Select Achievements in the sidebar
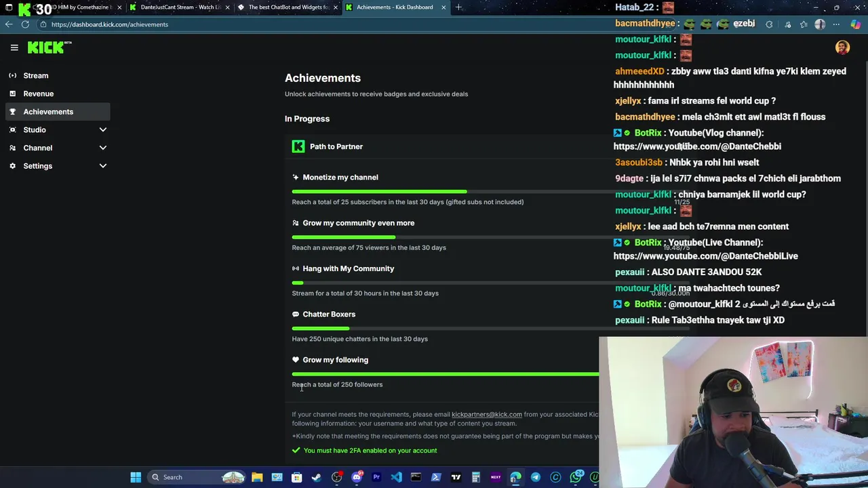The width and height of the screenshot is (868, 488). tap(58, 112)
